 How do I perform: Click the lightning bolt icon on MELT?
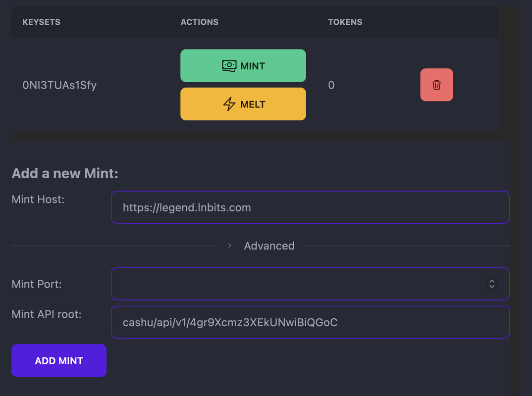pos(229,104)
